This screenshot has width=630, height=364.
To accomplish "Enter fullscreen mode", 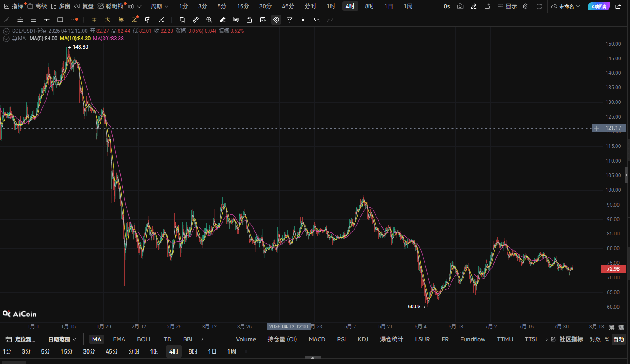I will (539, 6).
